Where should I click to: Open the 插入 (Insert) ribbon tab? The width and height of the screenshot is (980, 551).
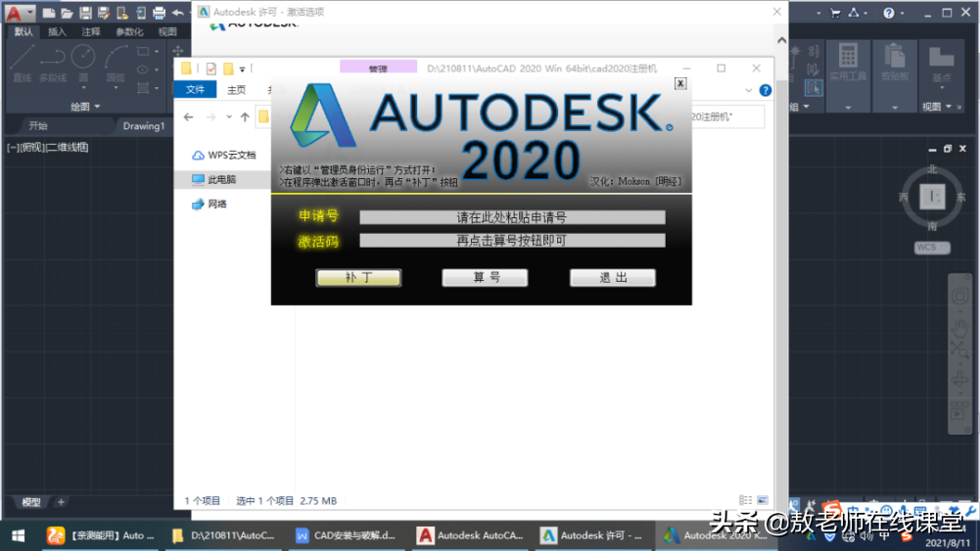pyautogui.click(x=57, y=32)
